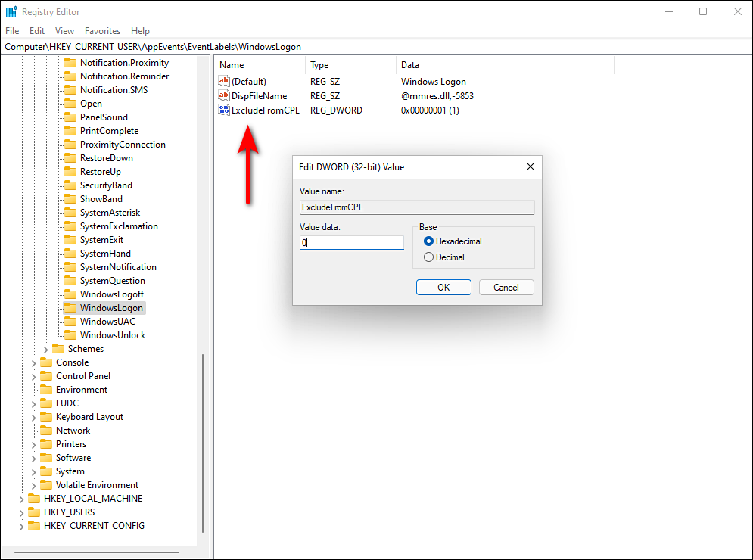The image size is (753, 560).
Task: Click the Type column header
Action: 350,65
